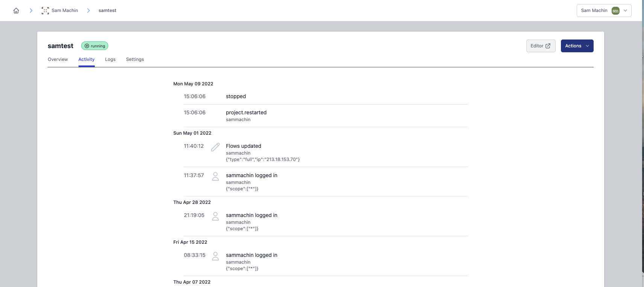This screenshot has height=287, width=644.
Task: Click the Flows updated activity entry
Action: click(244, 146)
